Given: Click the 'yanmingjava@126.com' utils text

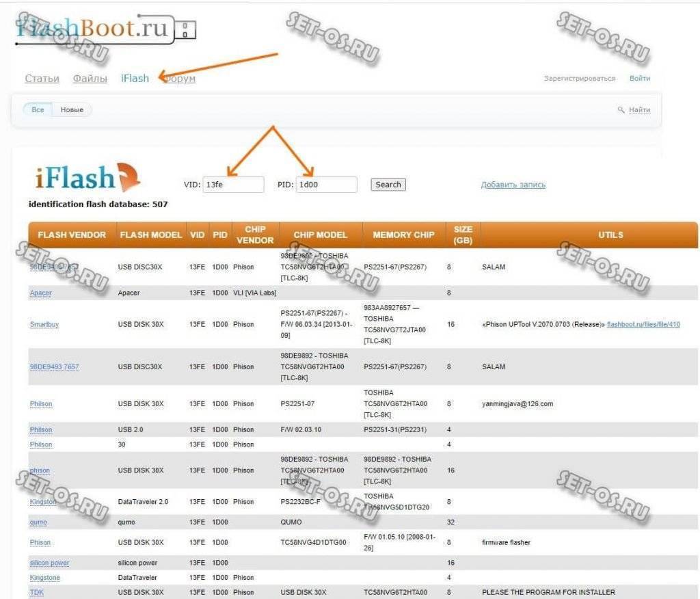Looking at the screenshot, I should [517, 404].
